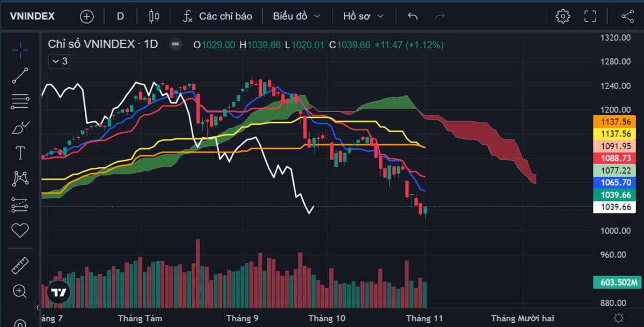Open the heart favorites icons tool
This screenshot has height=327, width=644.
tap(20, 231)
